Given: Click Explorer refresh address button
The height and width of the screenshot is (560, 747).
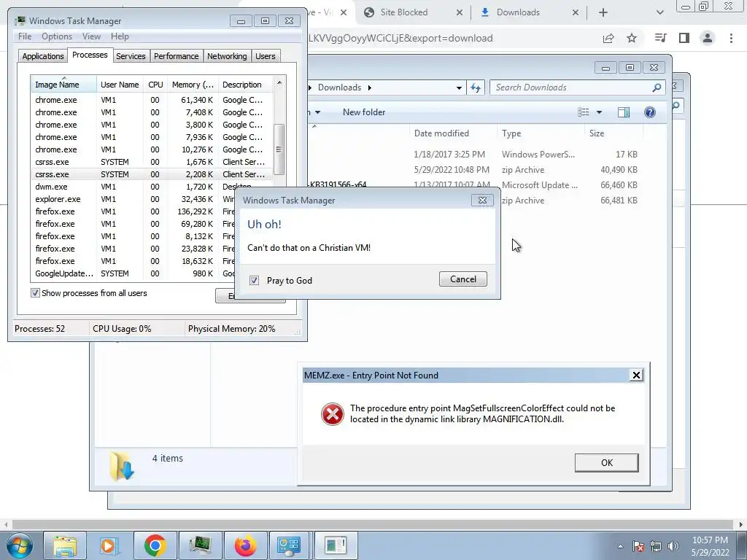Looking at the screenshot, I should click(x=476, y=87).
